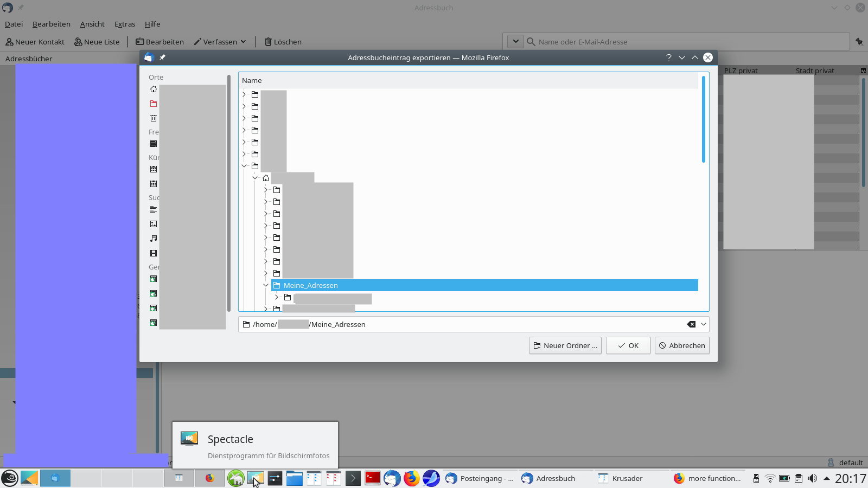The width and height of the screenshot is (868, 488).
Task: Open the Dolphin file manager launcher
Action: [295, 478]
